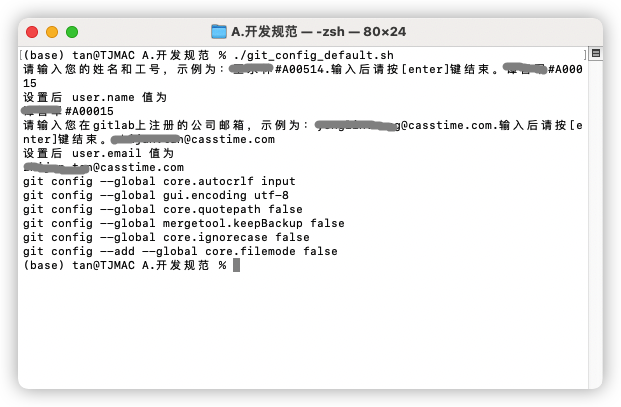Click the '设置后 user.email 值为' output line
Image resolution: width=621 pixels, height=407 pixels.
[97, 153]
